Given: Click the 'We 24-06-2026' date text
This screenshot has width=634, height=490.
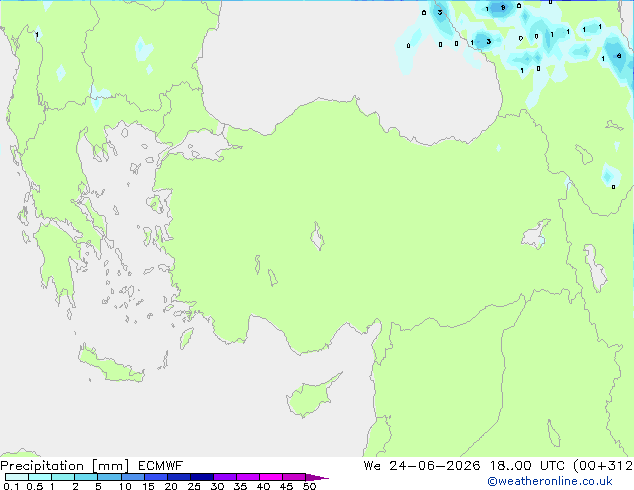Looking at the screenshot, I should coord(422,466).
